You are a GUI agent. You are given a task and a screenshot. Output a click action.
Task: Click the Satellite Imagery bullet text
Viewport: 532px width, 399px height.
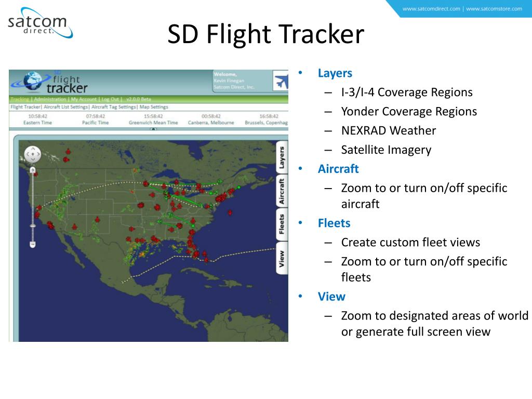[x=386, y=150]
